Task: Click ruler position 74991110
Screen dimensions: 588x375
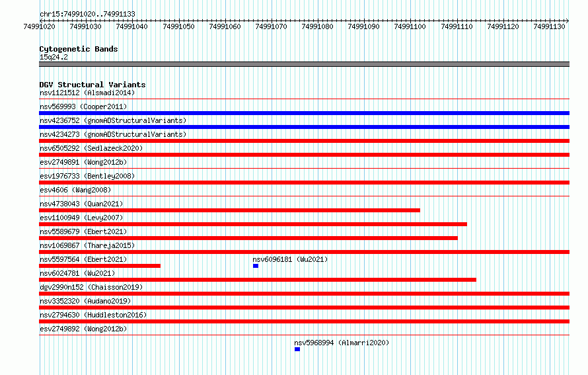Action: 457,26
